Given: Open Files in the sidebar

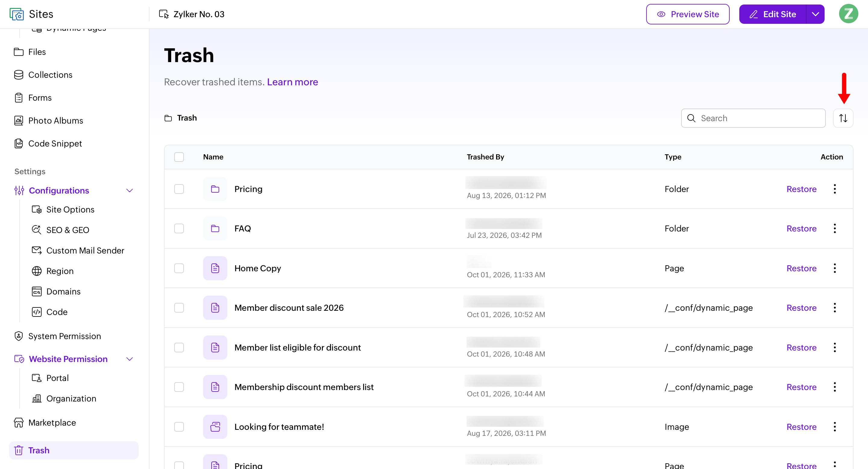Looking at the screenshot, I should (x=37, y=52).
